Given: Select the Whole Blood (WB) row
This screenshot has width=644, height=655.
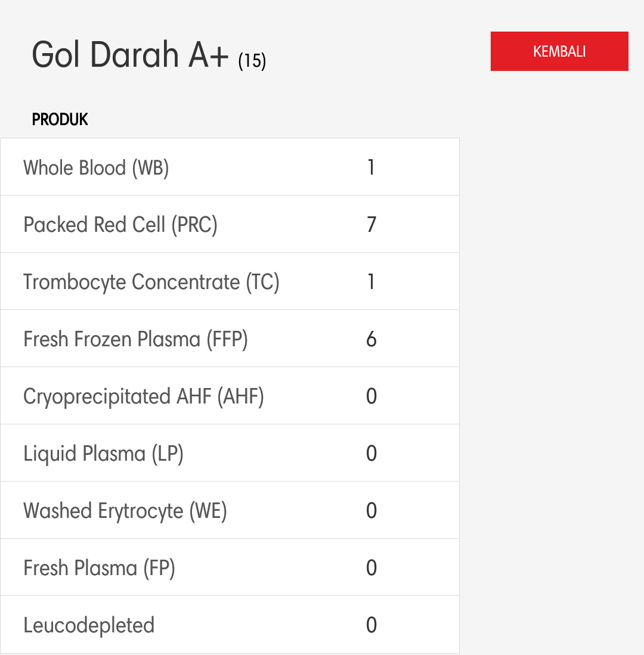Looking at the screenshot, I should point(230,167).
